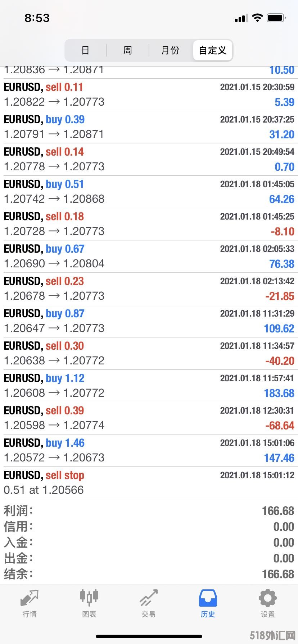Tap the 结余 balance summary line

149,574
